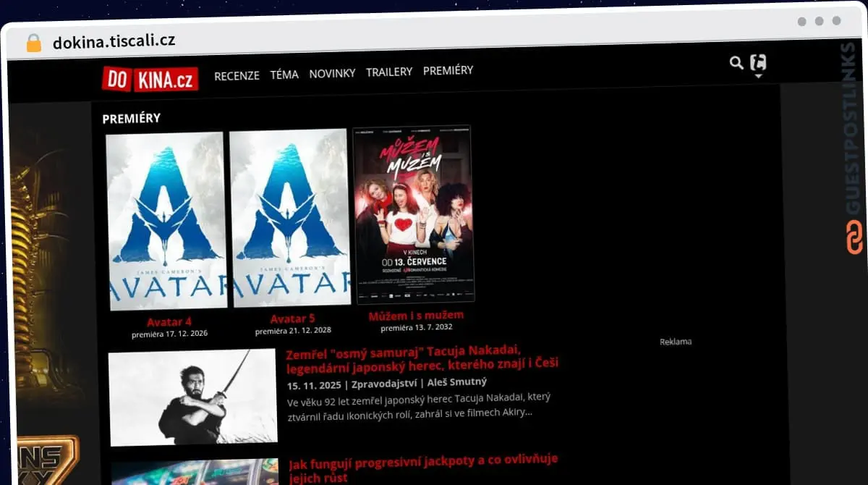Click author name Aleš Smutný
The height and width of the screenshot is (485, 868).
point(457,381)
